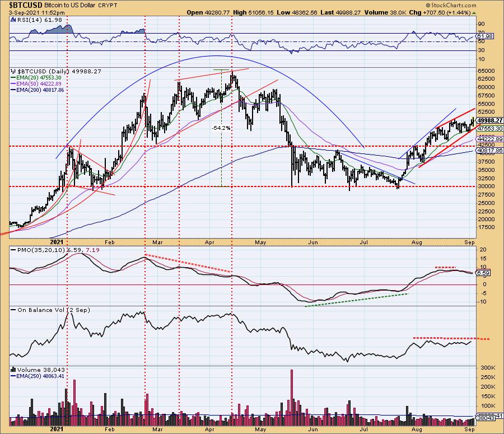Click the price bars icon before $BTCUSD (Daily)
The width and height of the screenshot is (504, 434).
pos(13,71)
